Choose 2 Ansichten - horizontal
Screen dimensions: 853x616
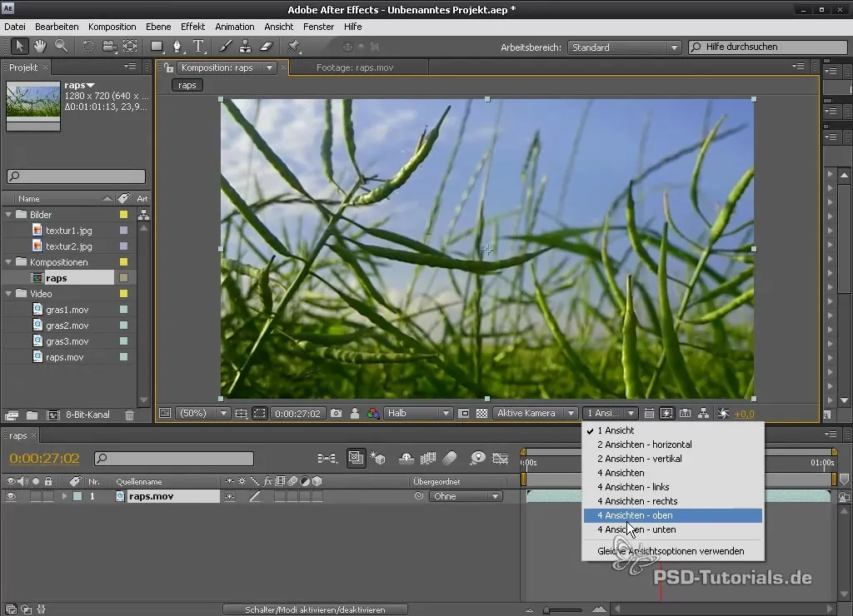click(x=673, y=445)
